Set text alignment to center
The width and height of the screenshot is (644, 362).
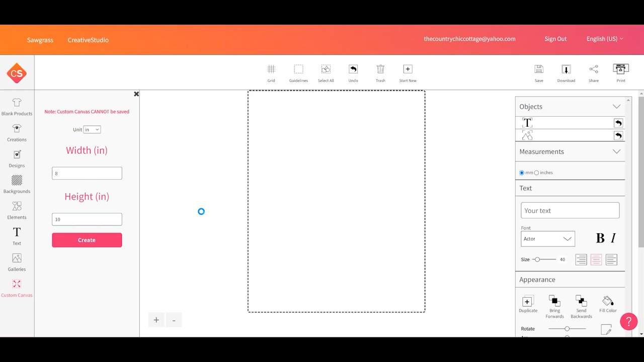tap(596, 259)
